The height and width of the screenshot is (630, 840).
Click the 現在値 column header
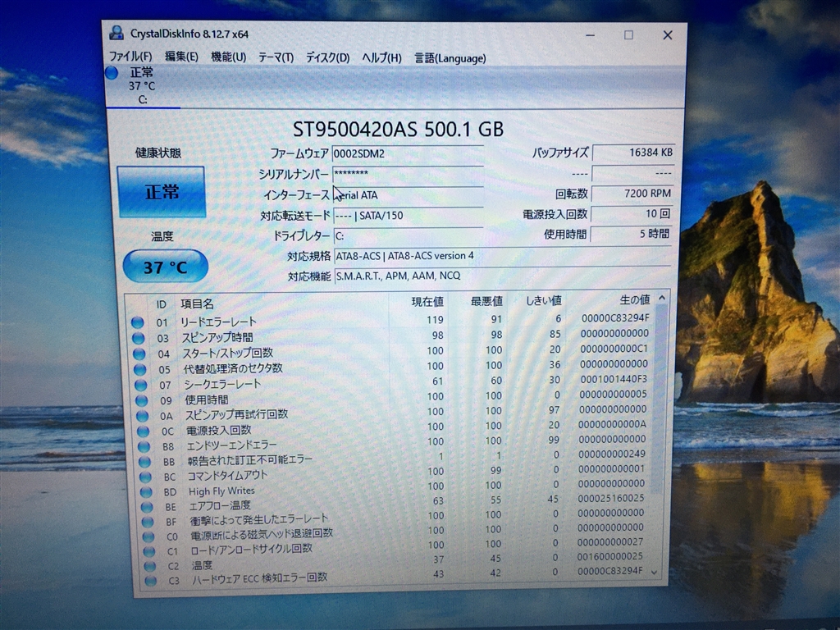(427, 302)
